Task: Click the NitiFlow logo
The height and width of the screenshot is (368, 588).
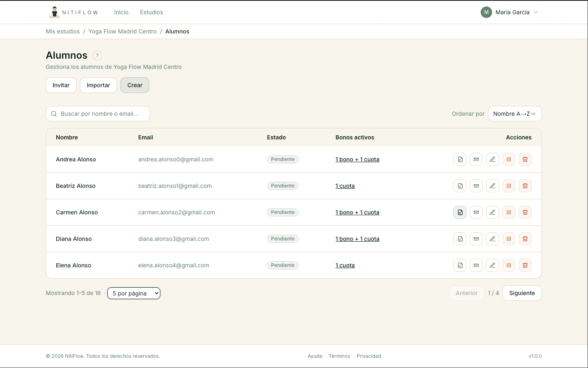Action: pos(73,12)
